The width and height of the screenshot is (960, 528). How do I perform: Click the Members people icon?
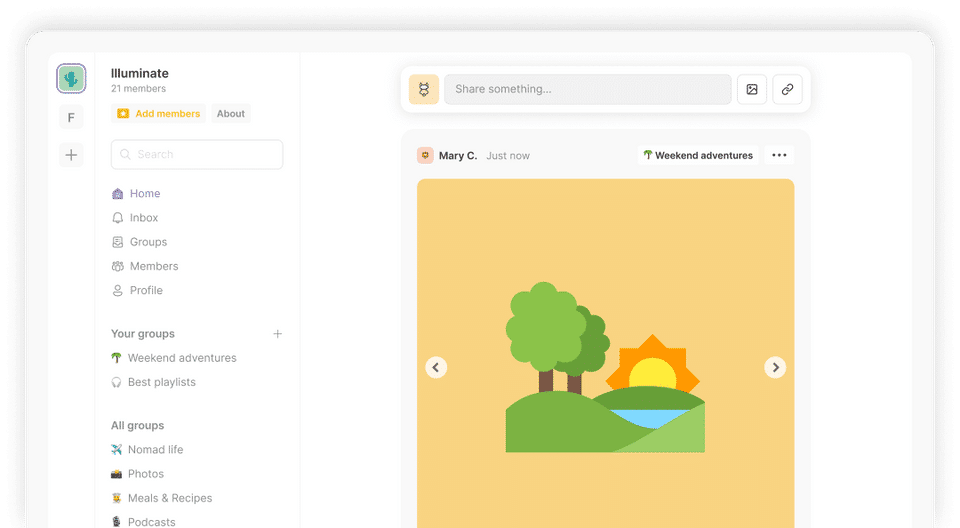[x=118, y=266]
